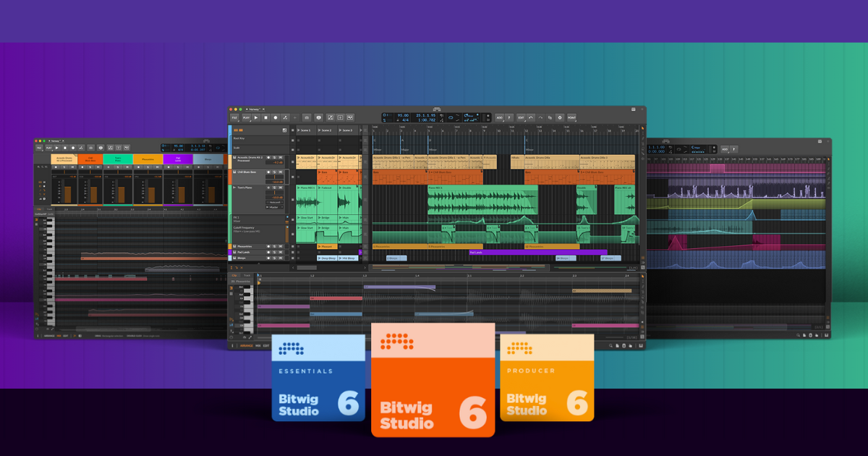Click the 95.00 tempo field in center window
Image resolution: width=868 pixels, height=456 pixels.
pos(404,115)
